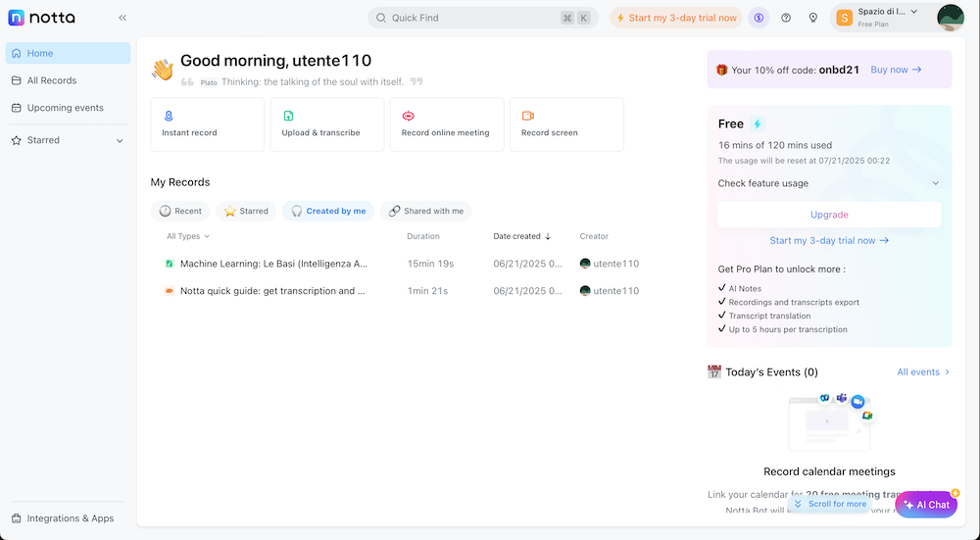Click the Creator column header

594,236
